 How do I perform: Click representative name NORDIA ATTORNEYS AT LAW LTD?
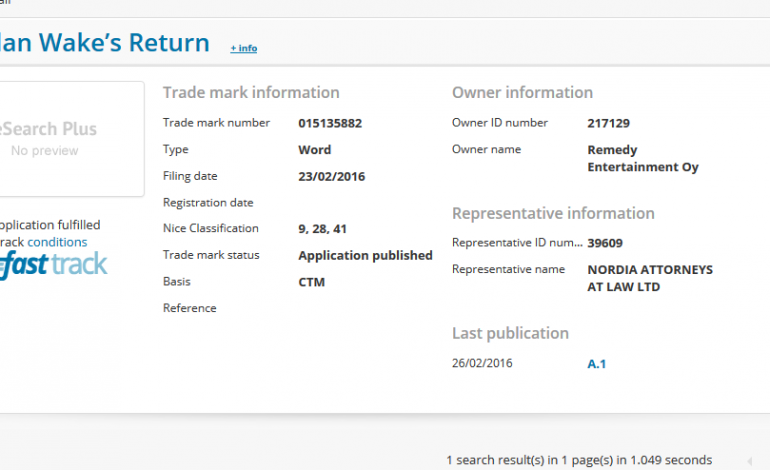click(x=649, y=278)
